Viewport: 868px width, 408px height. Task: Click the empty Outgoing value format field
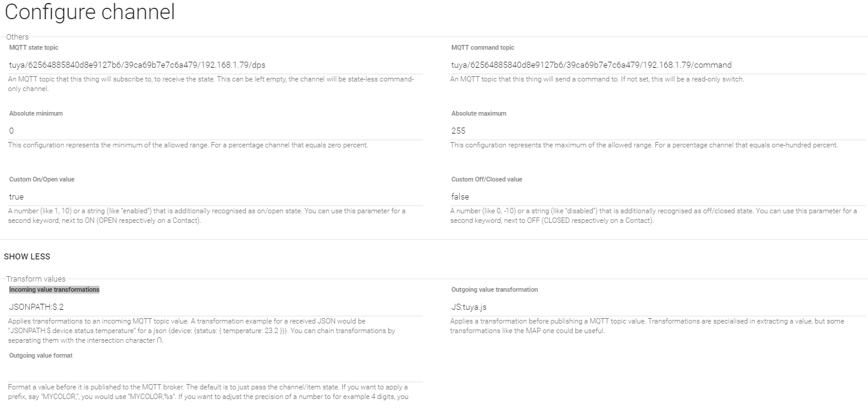[x=216, y=373]
